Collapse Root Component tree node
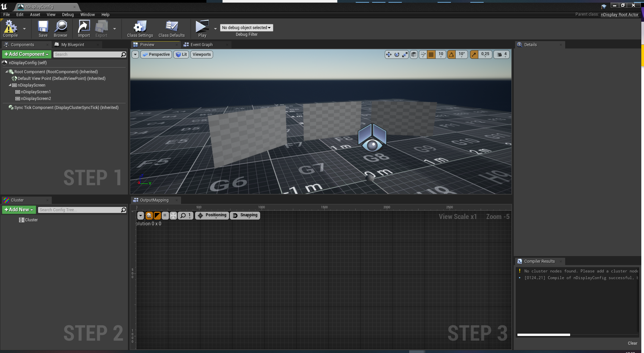Image resolution: width=644 pixels, height=353 pixels. tap(7, 72)
